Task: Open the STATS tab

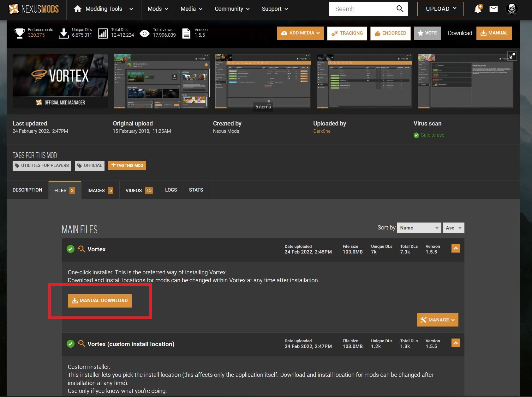Action: tap(196, 190)
